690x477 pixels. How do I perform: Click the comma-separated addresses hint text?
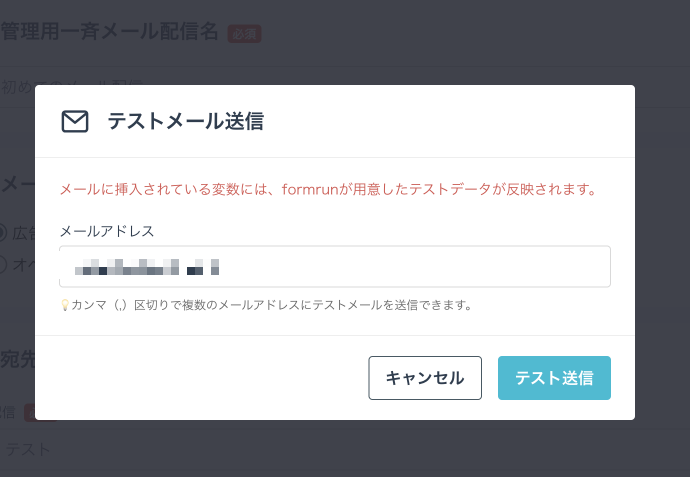tap(272, 305)
